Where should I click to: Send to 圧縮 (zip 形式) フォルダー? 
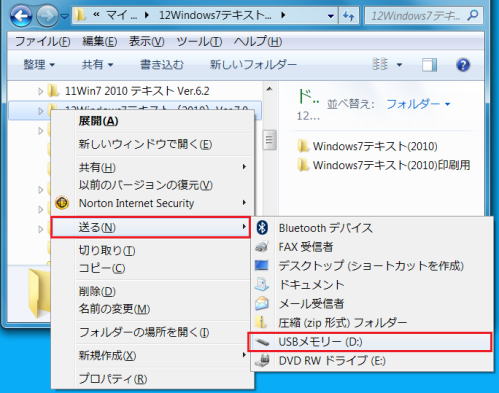click(x=372, y=323)
